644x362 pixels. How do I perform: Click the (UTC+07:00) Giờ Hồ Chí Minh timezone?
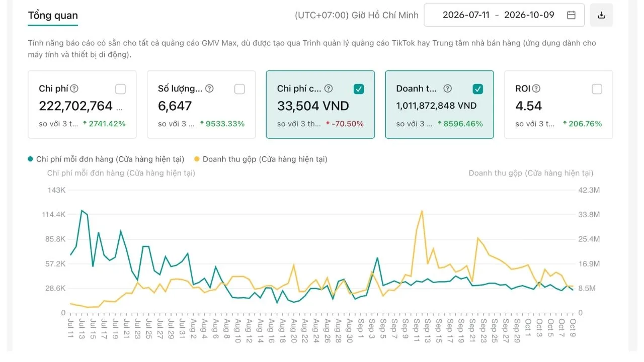(x=357, y=15)
